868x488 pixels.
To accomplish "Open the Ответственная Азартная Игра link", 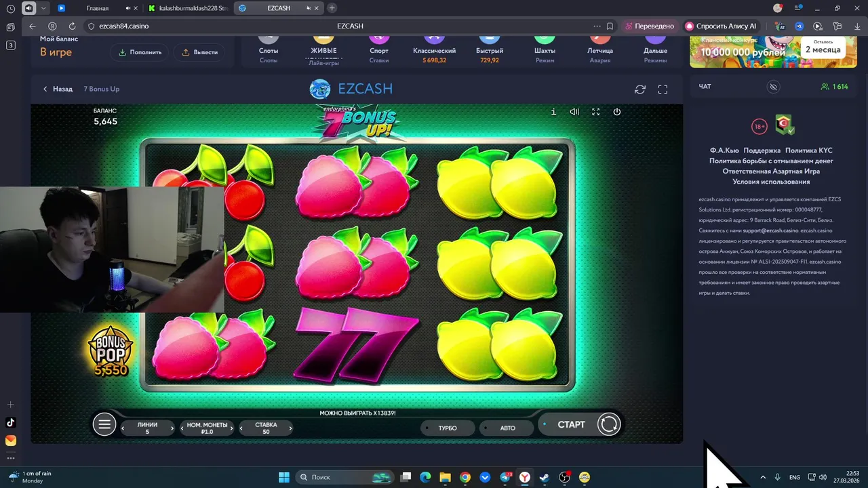I will pyautogui.click(x=771, y=171).
